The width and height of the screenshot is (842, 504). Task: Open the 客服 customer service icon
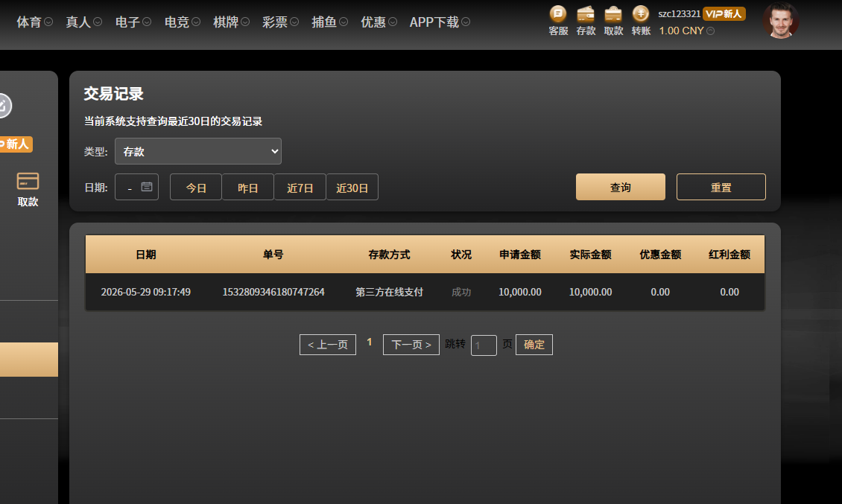pos(558,21)
